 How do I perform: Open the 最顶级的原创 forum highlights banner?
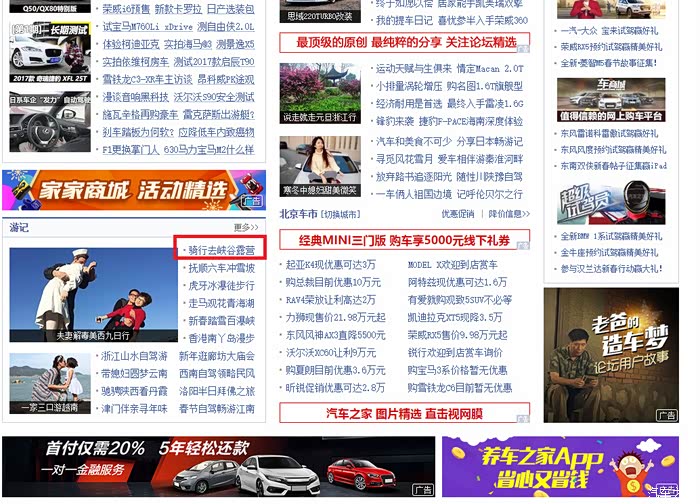(405, 43)
